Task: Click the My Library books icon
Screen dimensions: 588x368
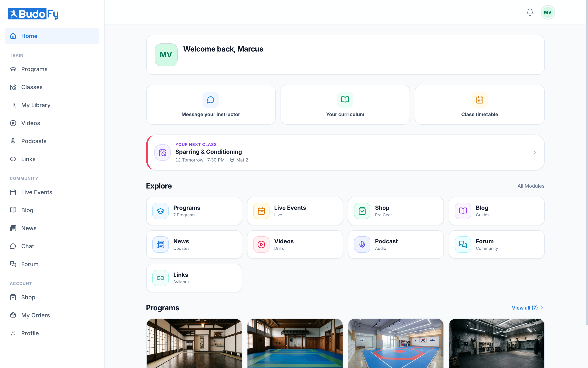Action: [x=13, y=105]
